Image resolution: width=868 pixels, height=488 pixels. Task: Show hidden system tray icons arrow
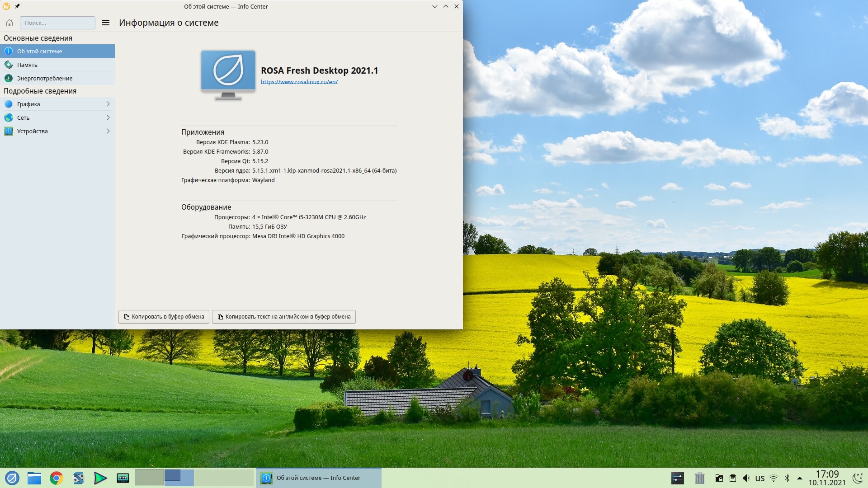(x=800, y=478)
